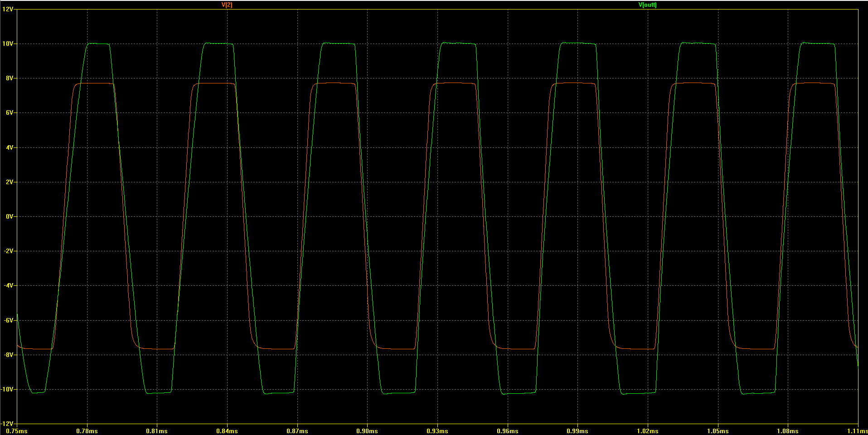Screen dimensions: 868x435
Task: Click the 0V vertical axis label
Action: click(10, 217)
